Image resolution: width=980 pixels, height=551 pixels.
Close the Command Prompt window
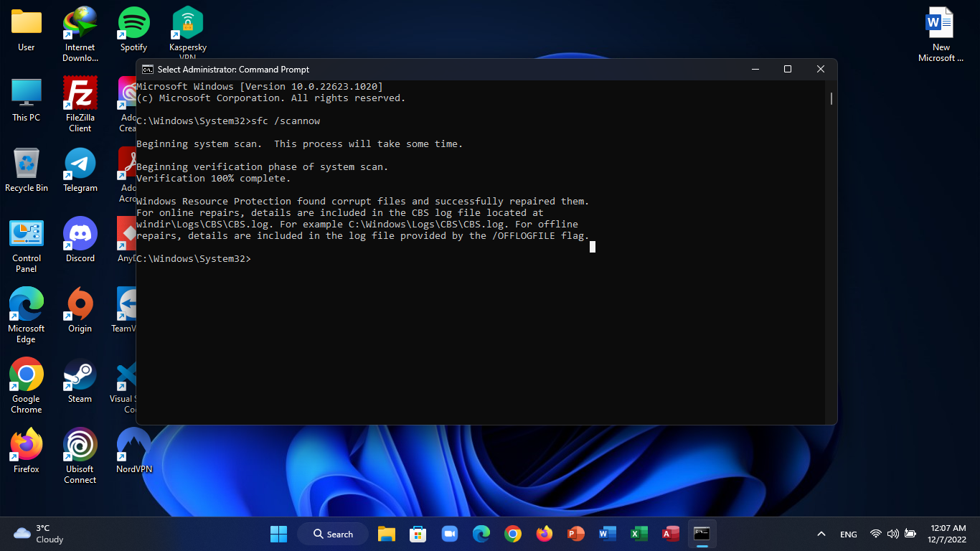[821, 70]
